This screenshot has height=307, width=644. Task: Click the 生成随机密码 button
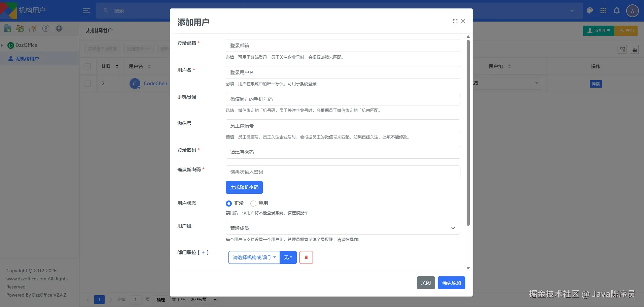(244, 187)
